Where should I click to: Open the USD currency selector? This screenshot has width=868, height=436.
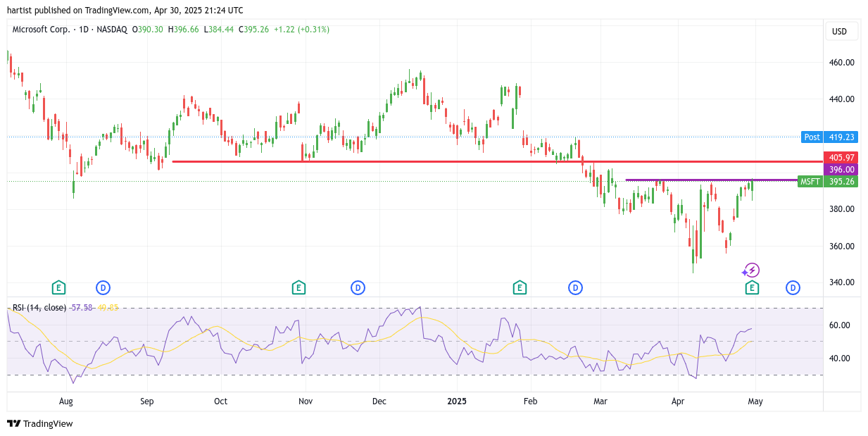point(842,31)
